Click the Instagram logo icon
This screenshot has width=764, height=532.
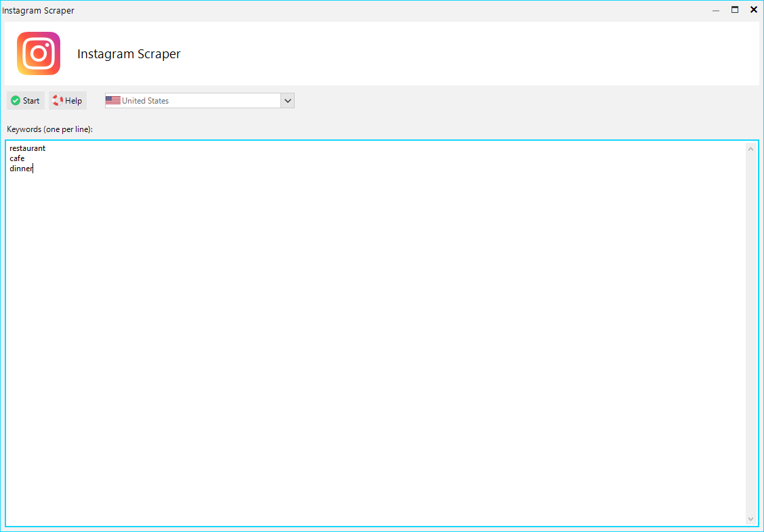tap(39, 53)
